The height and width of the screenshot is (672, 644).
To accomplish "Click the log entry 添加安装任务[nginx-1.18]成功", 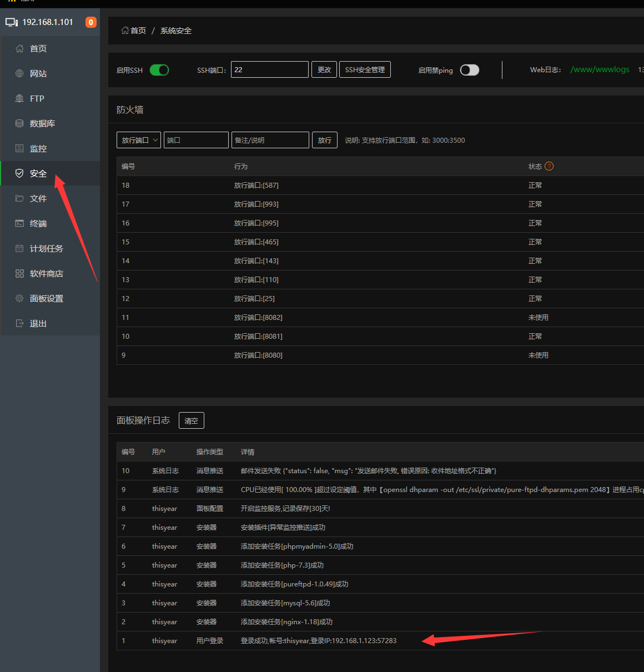I will click(380, 622).
